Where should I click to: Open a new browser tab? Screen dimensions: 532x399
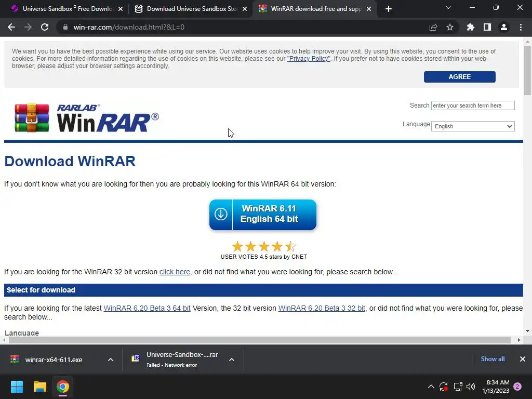(x=389, y=9)
